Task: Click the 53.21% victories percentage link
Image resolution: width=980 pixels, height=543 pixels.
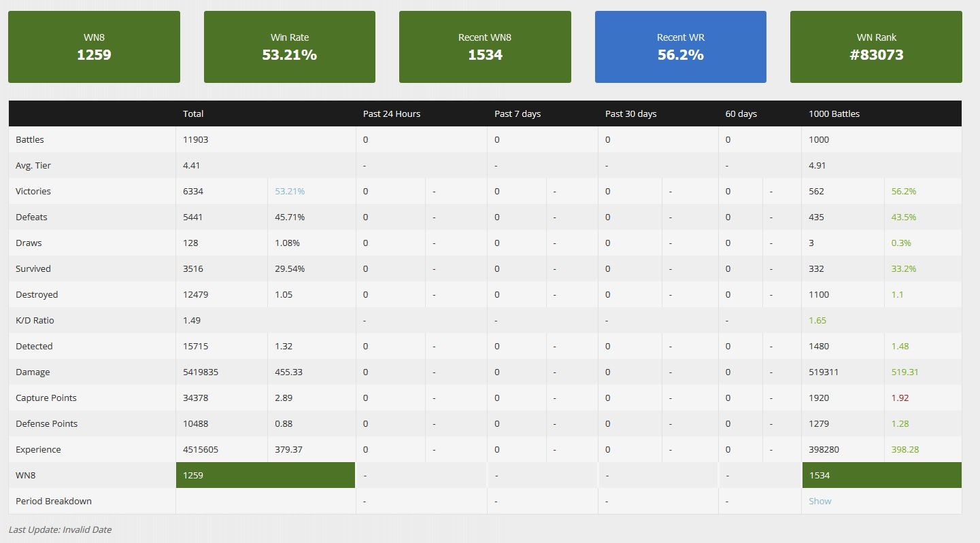Action: 290,191
